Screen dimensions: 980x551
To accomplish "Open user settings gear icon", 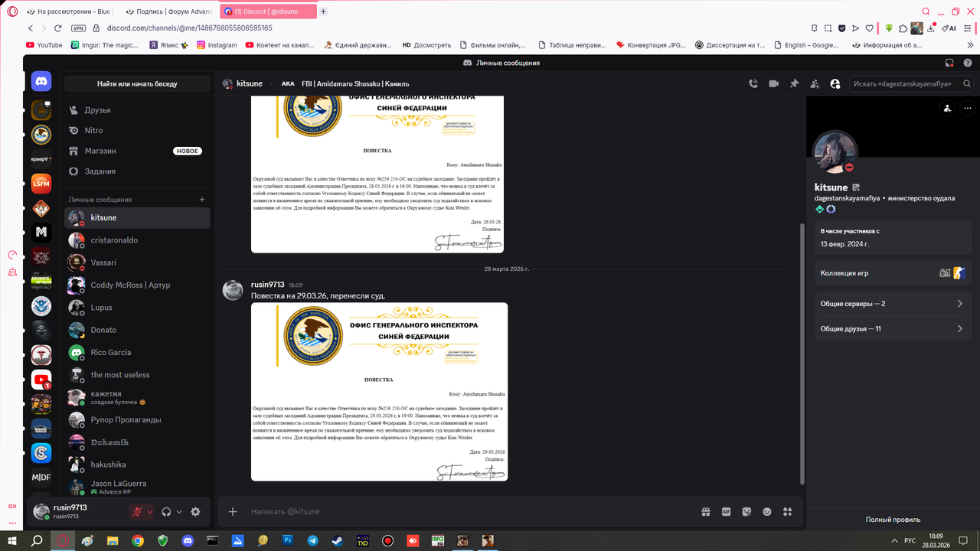I will [195, 511].
